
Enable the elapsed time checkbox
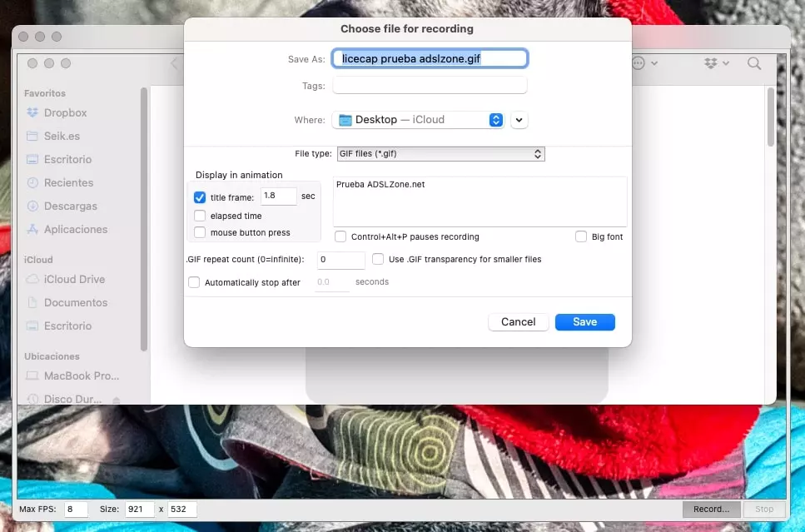pos(200,216)
